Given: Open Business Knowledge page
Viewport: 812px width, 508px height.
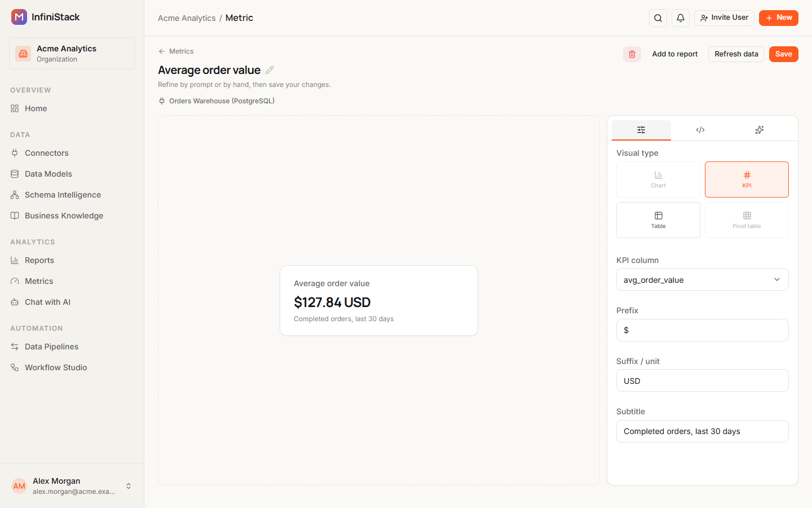Looking at the screenshot, I should tap(72, 216).
